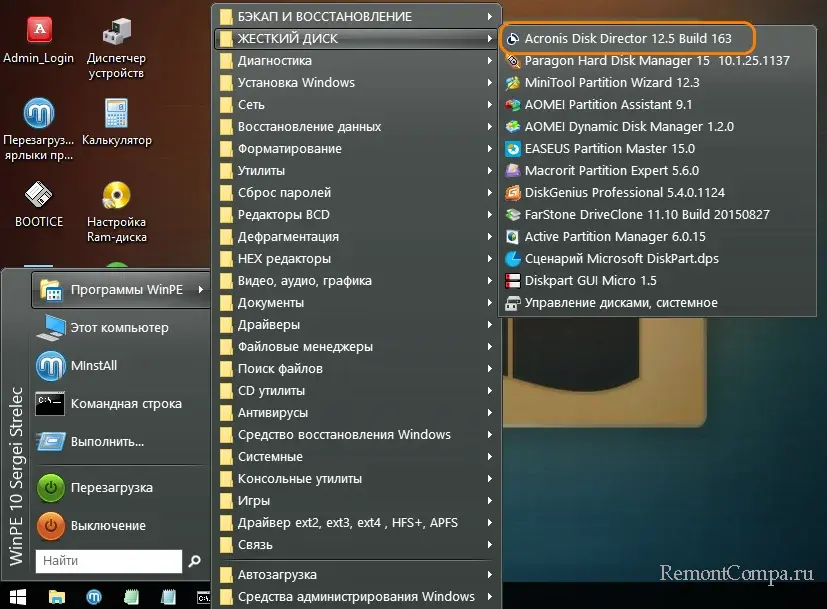The image size is (827, 609).
Task: Open Средства администрирования Windows folder
Action: pyautogui.click(x=357, y=597)
